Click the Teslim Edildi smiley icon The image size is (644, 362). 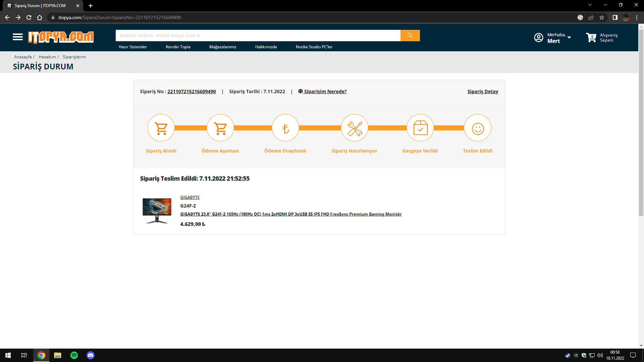click(x=478, y=128)
